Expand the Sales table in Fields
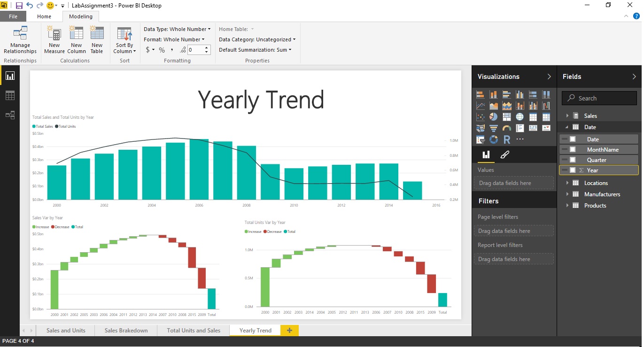Screen dimensions: 644x347 pos(567,116)
